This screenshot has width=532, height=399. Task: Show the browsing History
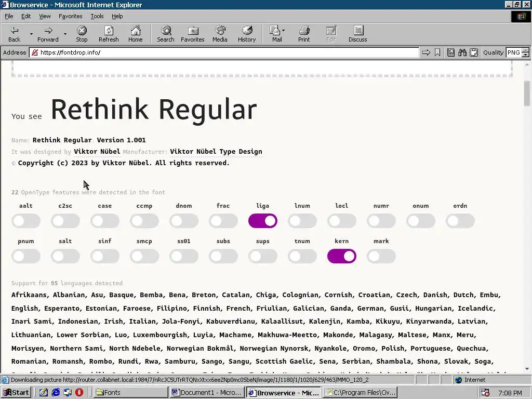pyautogui.click(x=247, y=34)
